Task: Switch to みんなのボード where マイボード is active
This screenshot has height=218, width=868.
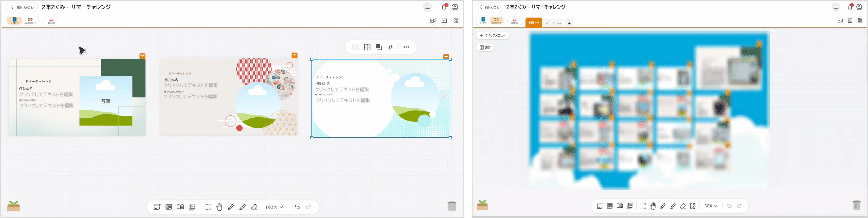Action: point(30,20)
